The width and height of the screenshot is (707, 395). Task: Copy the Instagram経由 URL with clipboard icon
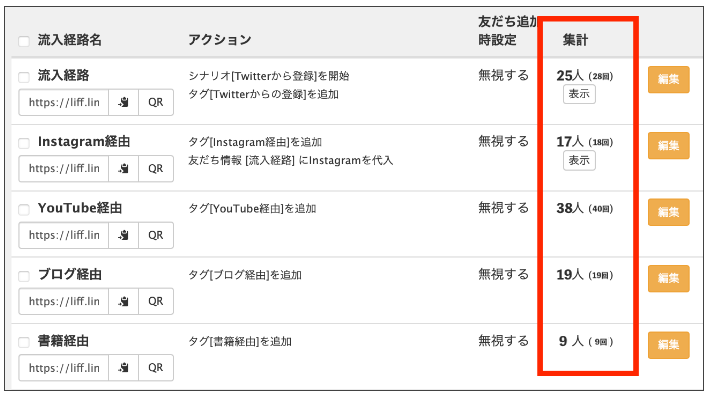click(123, 169)
